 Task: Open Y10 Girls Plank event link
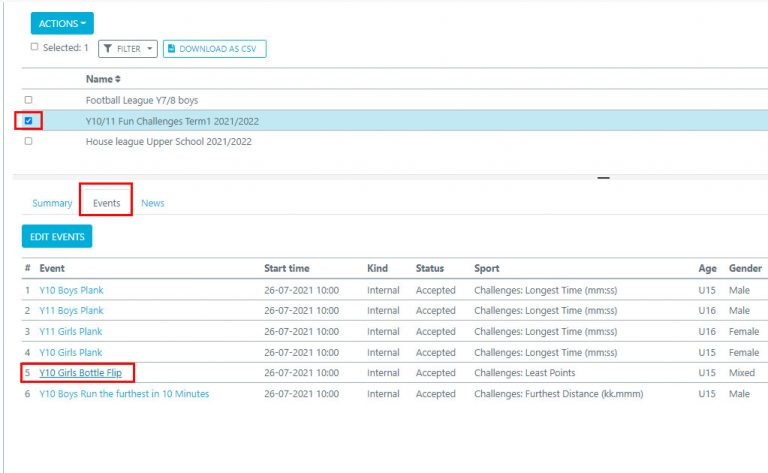click(71, 353)
